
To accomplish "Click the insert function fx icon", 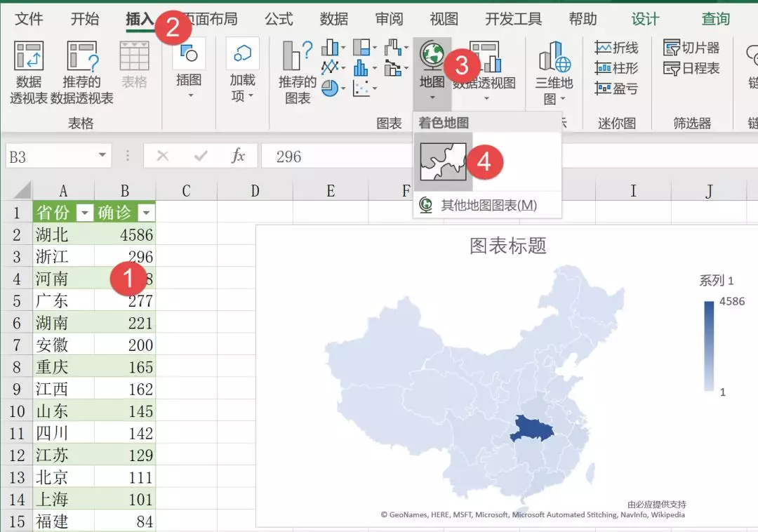I will click(x=238, y=156).
